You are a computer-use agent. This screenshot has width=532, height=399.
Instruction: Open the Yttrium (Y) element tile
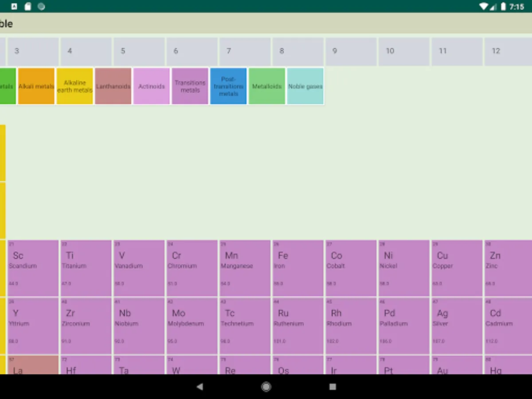click(x=33, y=326)
